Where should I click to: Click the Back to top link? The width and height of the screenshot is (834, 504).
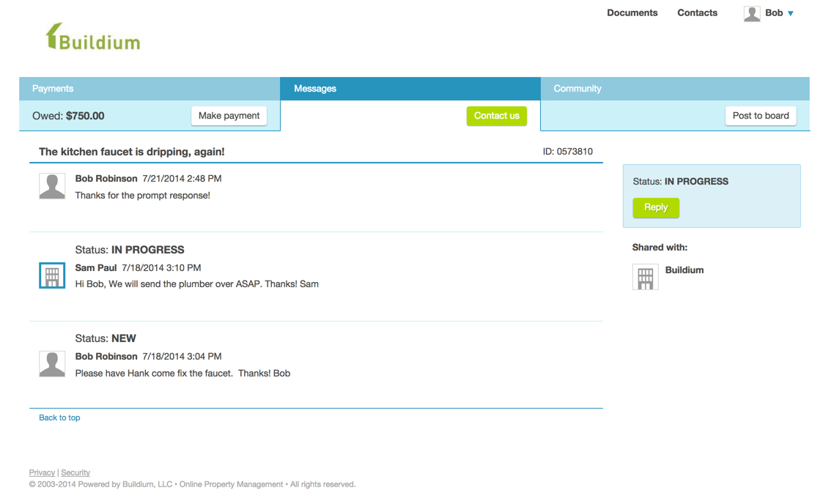click(59, 417)
